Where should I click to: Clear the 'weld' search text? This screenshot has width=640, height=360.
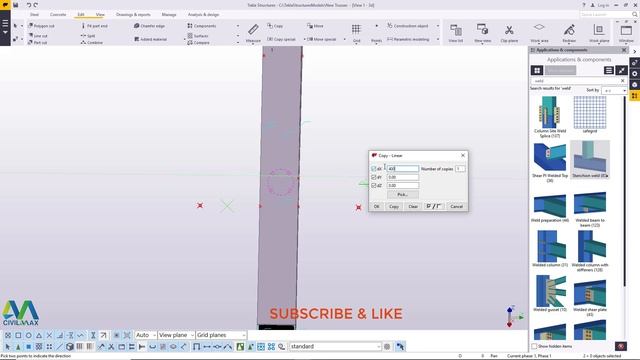(622, 81)
